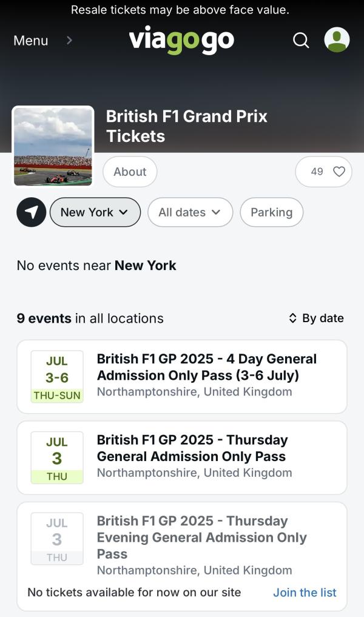
Task: Select Thursday General Admission Only Pass event
Action: [182, 457]
